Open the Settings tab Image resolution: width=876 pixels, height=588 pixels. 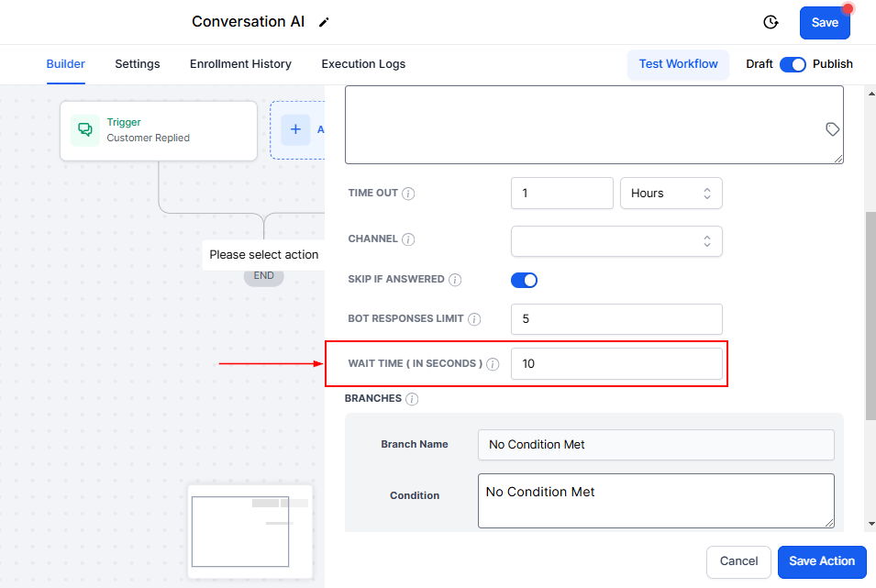point(138,64)
